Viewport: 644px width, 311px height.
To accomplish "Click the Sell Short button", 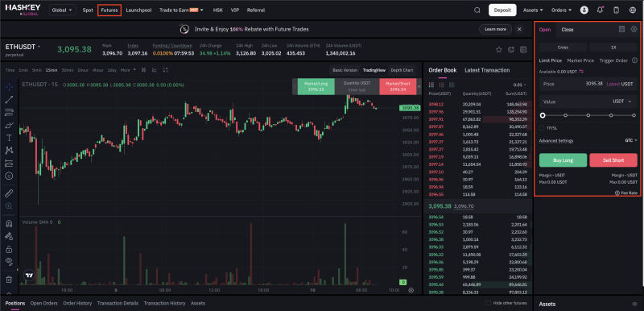I will [613, 160].
